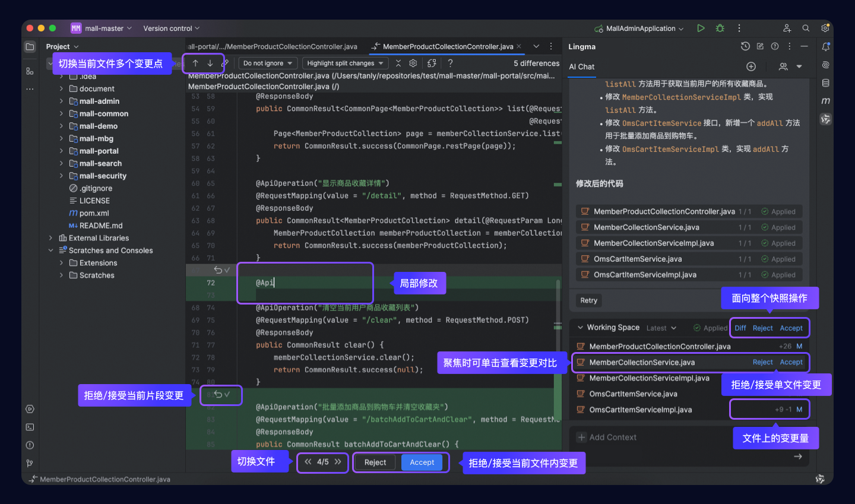Collapse the Working Space section
This screenshot has width=855, height=504.
click(x=581, y=328)
